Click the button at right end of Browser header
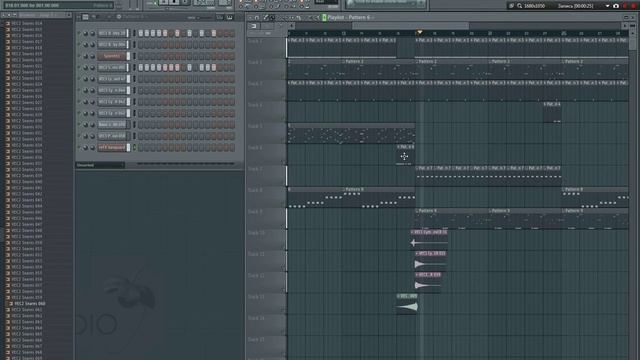This screenshot has width=640, height=360. (x=69, y=15)
